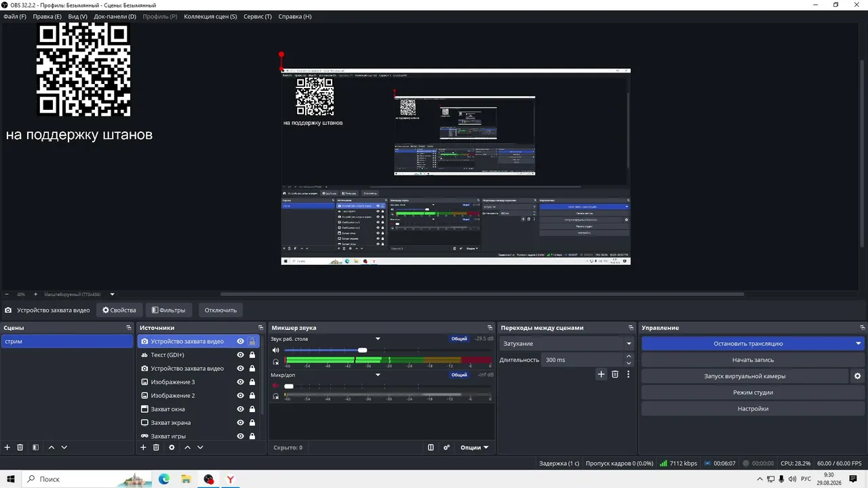Open Microsoft Edge from the taskbar
This screenshot has height=488, width=868.
click(x=164, y=479)
